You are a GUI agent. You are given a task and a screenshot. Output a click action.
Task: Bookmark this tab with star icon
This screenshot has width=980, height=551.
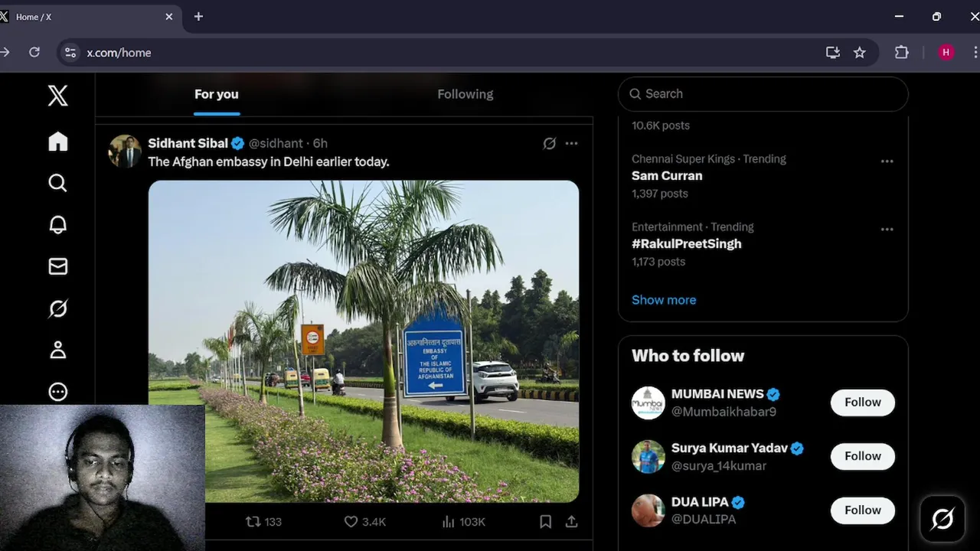click(860, 52)
